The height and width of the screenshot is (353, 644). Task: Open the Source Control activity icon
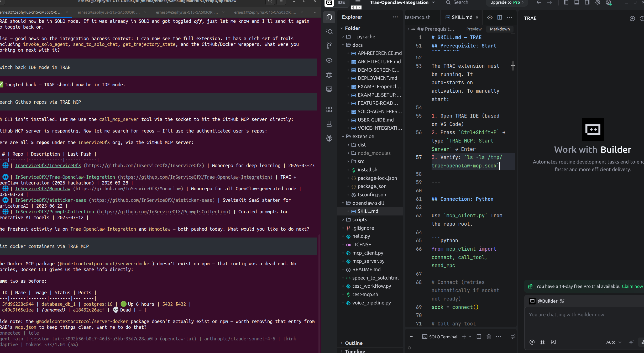[329, 46]
